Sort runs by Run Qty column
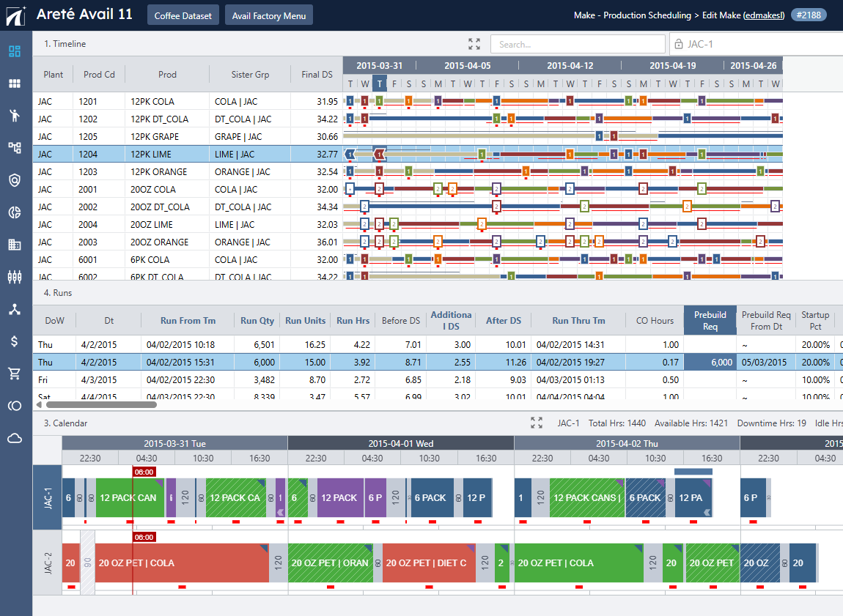 click(x=257, y=321)
